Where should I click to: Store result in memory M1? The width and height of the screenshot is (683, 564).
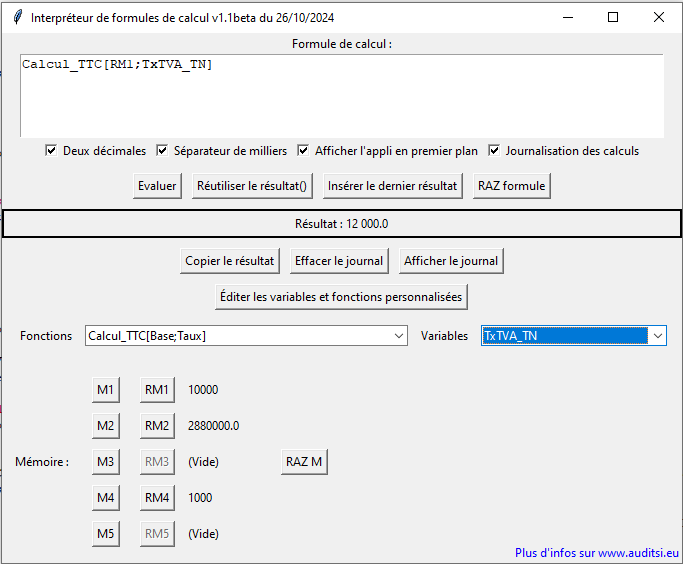click(x=106, y=390)
